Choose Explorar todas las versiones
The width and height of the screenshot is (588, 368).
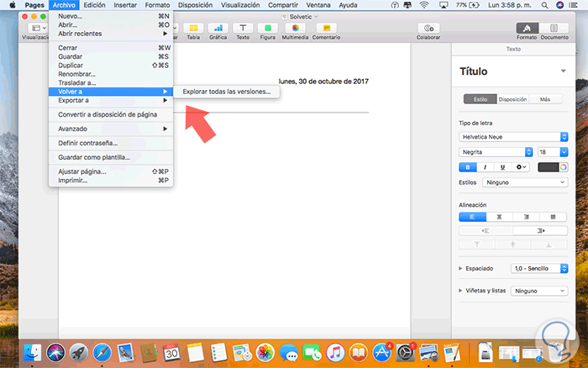coord(227,92)
